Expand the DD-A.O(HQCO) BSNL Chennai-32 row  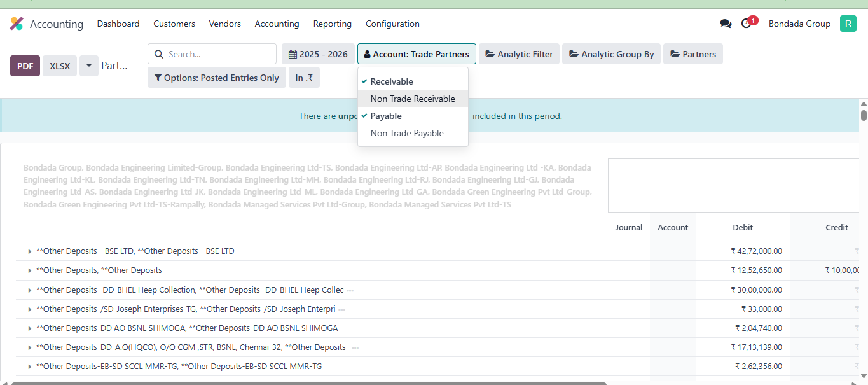[x=30, y=347]
